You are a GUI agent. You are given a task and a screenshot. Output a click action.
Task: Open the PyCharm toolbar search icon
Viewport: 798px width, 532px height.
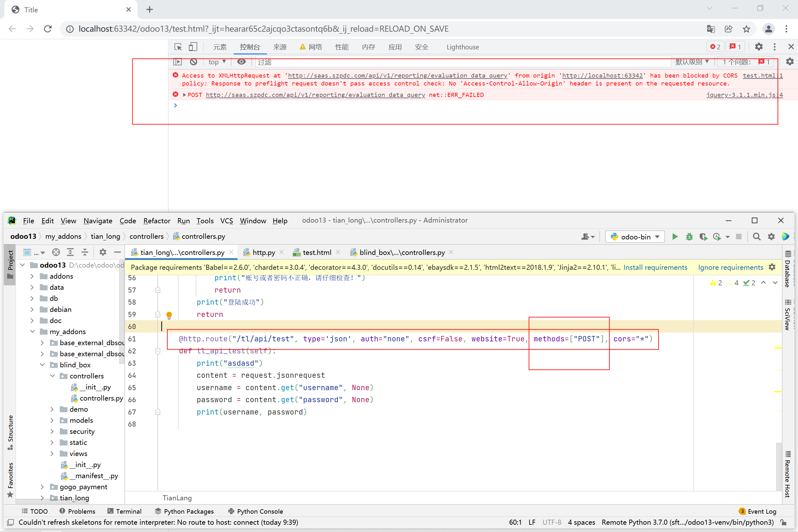756,237
